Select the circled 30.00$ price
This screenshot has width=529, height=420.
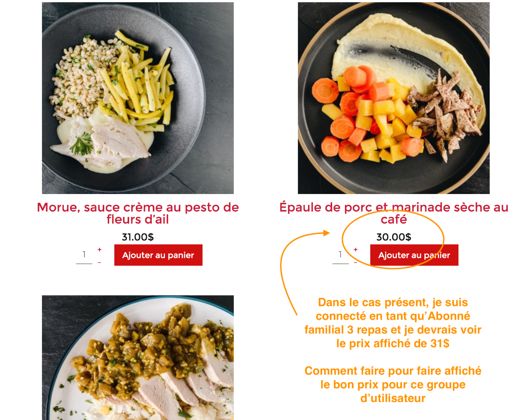pyautogui.click(x=394, y=237)
